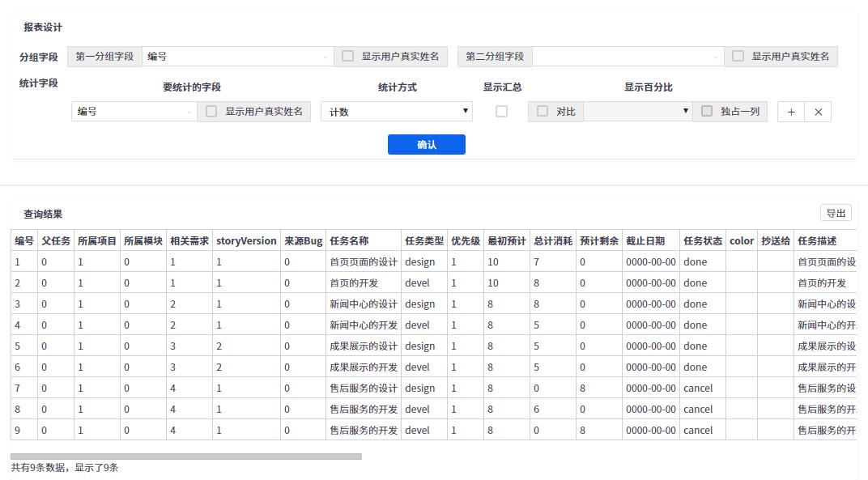This screenshot has height=480, width=868.
Task: Open the 显示百分比 comparison dropdown
Action: [637, 112]
